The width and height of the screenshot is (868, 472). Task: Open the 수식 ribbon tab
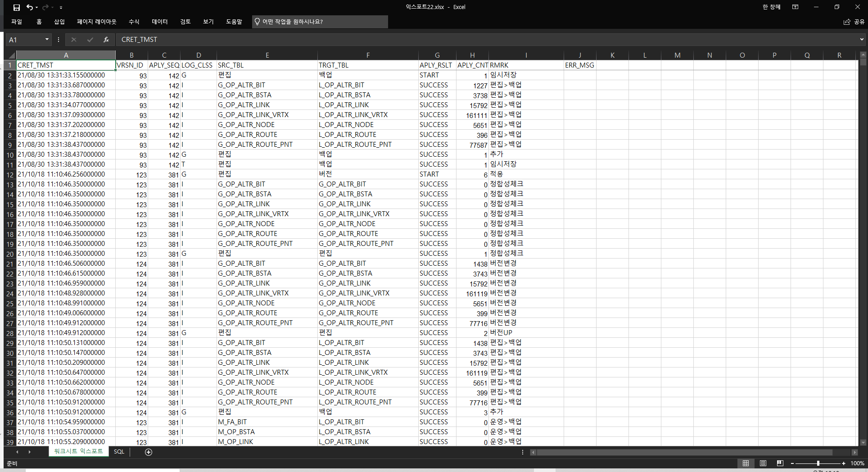point(134,22)
